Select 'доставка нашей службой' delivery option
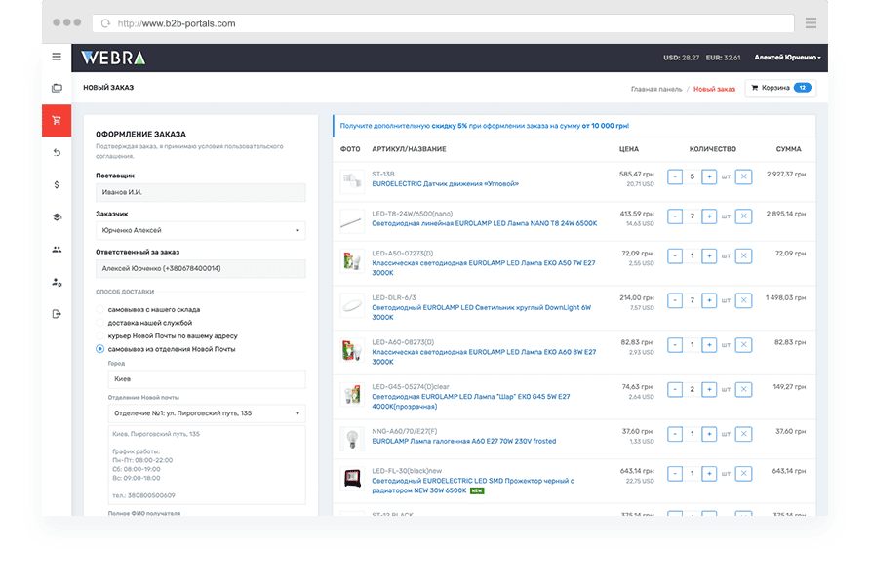The width and height of the screenshot is (871, 588). tap(100, 323)
